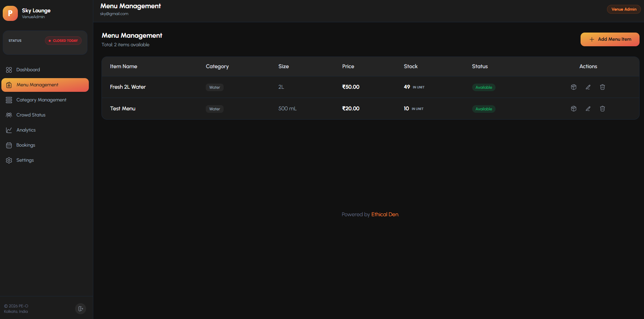This screenshot has height=319, width=644.
Task: Click the Add Menu Item button
Action: [x=610, y=39]
